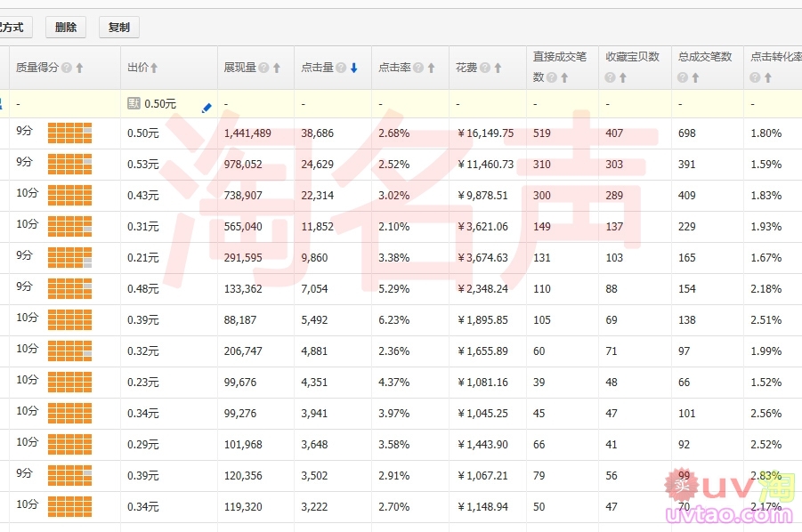This screenshot has width=802, height=532.
Task: Click the help icon next to 点击率
Action: tap(417, 68)
